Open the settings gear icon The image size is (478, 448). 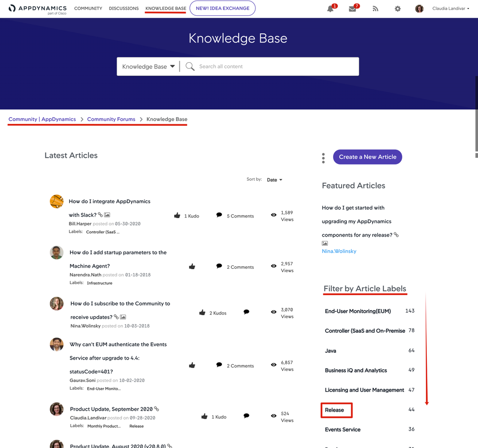coord(398,9)
